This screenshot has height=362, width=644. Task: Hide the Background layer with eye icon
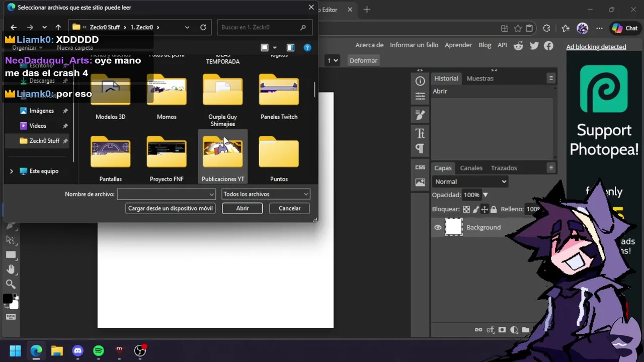(438, 227)
